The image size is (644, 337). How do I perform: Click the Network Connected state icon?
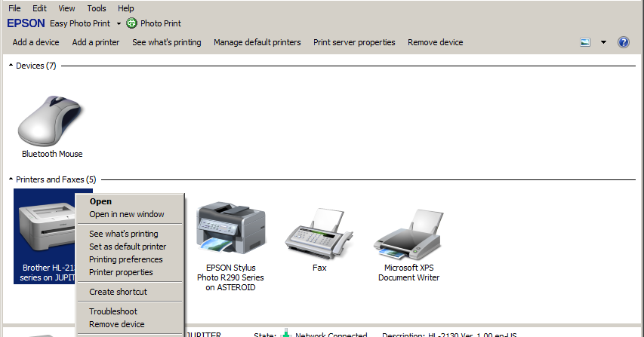coord(286,333)
